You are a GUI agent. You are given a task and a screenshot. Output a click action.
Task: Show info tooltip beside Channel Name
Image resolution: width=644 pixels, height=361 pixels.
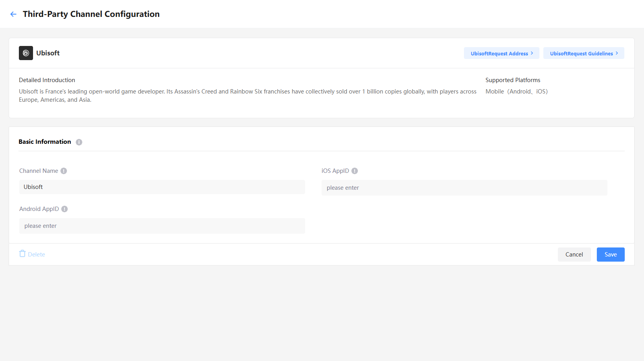(x=64, y=171)
